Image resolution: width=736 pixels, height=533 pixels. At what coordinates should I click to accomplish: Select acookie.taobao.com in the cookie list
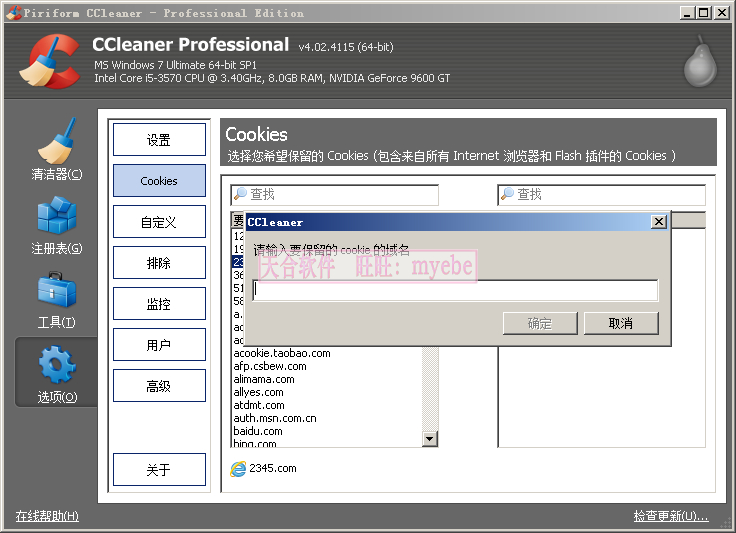(x=282, y=353)
